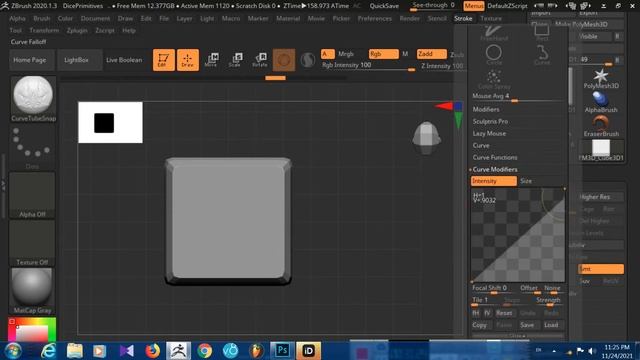
Task: Select the Move tool icon
Action: 211,60
